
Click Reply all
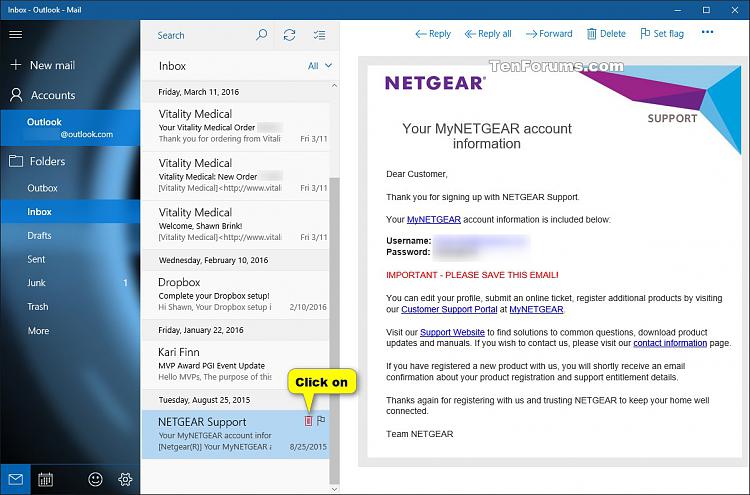[488, 33]
